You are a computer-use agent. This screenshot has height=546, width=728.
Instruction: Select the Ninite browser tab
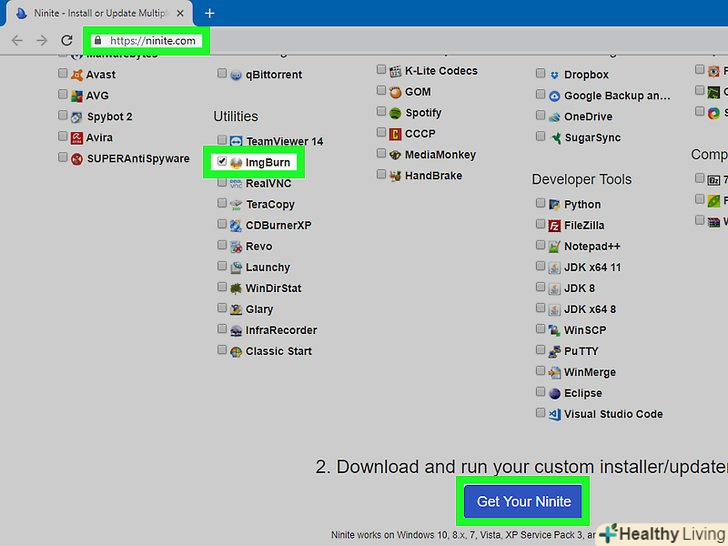[x=99, y=13]
